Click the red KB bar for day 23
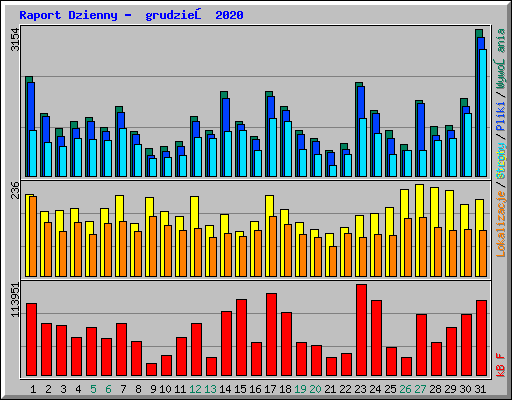512x400 pixels. point(361,330)
